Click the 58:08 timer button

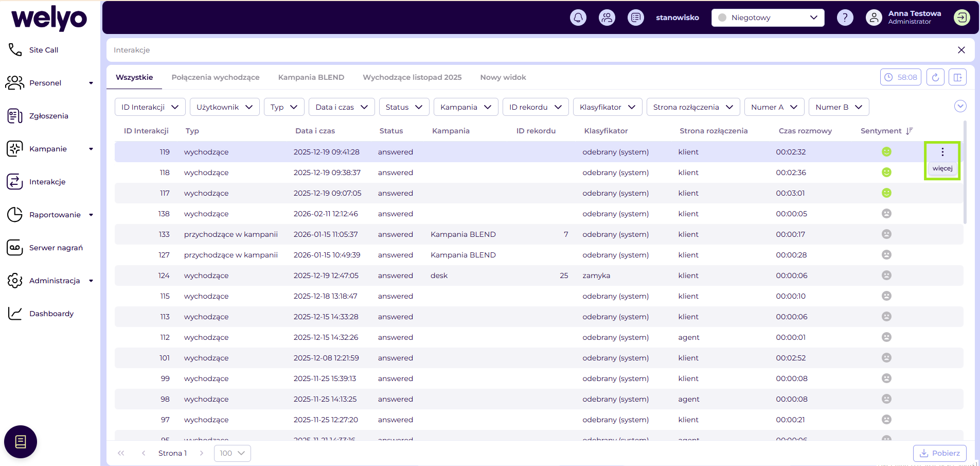click(x=900, y=77)
